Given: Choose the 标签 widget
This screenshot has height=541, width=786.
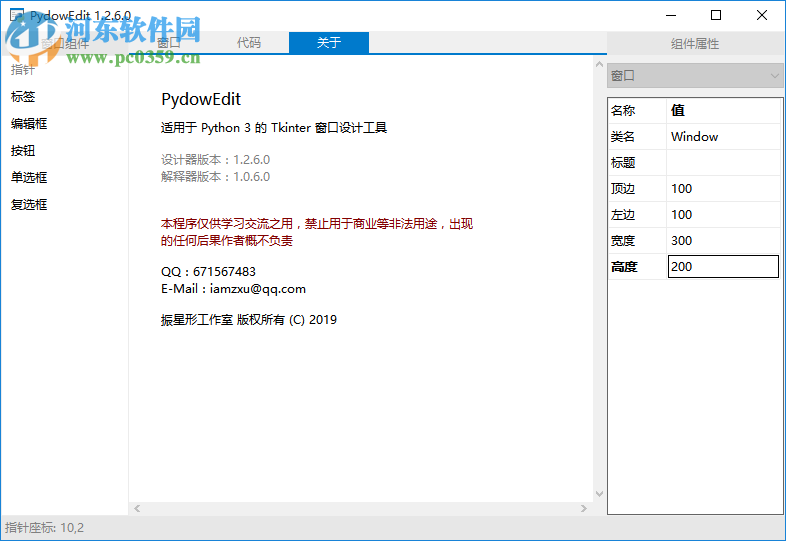Looking at the screenshot, I should 23,97.
